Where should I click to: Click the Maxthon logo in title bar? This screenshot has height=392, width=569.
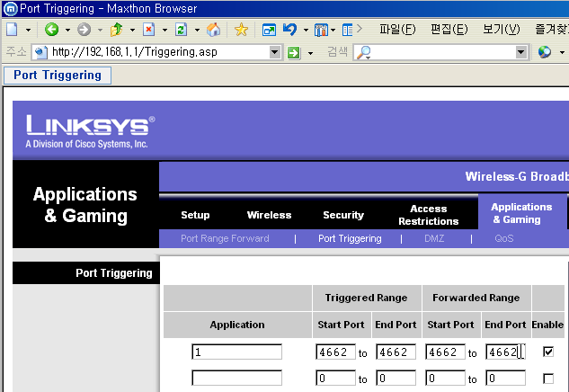pos(10,9)
